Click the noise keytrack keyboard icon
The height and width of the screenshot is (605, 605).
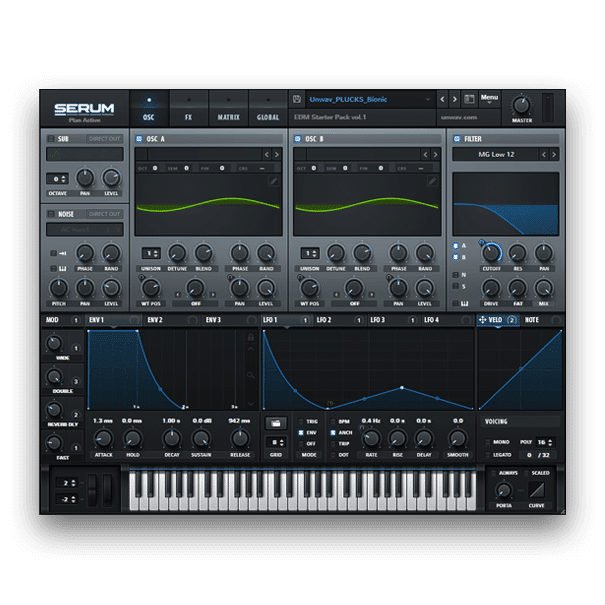pos(63,269)
